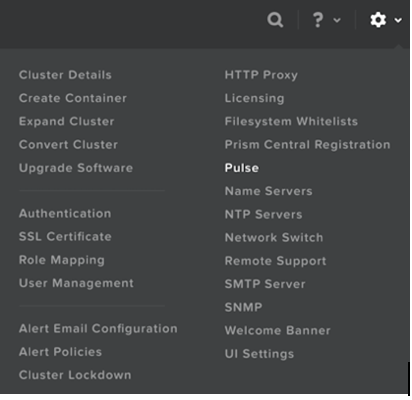This screenshot has width=412, height=400.
Task: Open SSL Certificate settings
Action: click(x=65, y=237)
